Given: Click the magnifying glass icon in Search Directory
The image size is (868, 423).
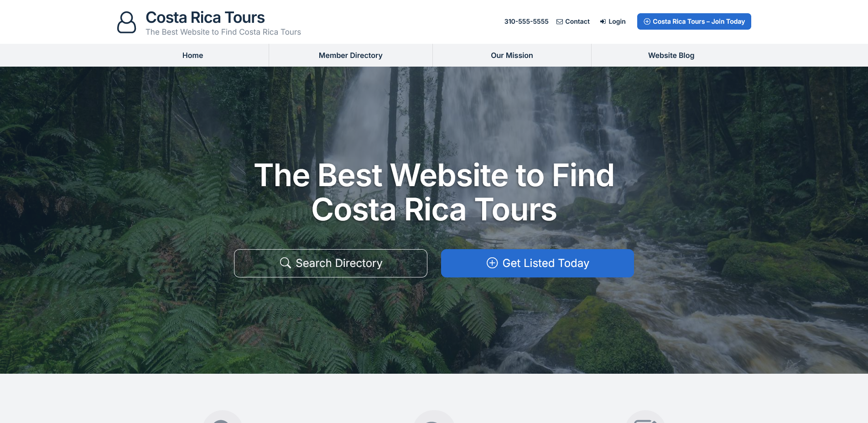Looking at the screenshot, I should 285,263.
